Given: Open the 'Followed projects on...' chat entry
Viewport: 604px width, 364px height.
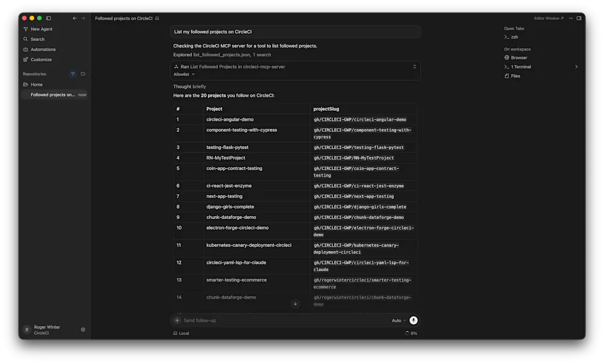Looking at the screenshot, I should click(x=54, y=94).
